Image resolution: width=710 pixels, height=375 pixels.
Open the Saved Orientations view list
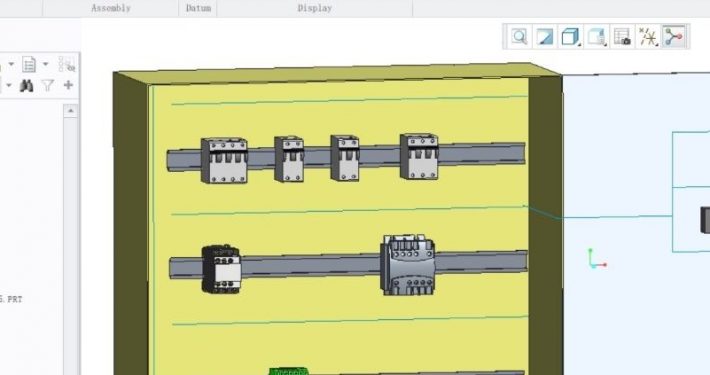point(597,37)
